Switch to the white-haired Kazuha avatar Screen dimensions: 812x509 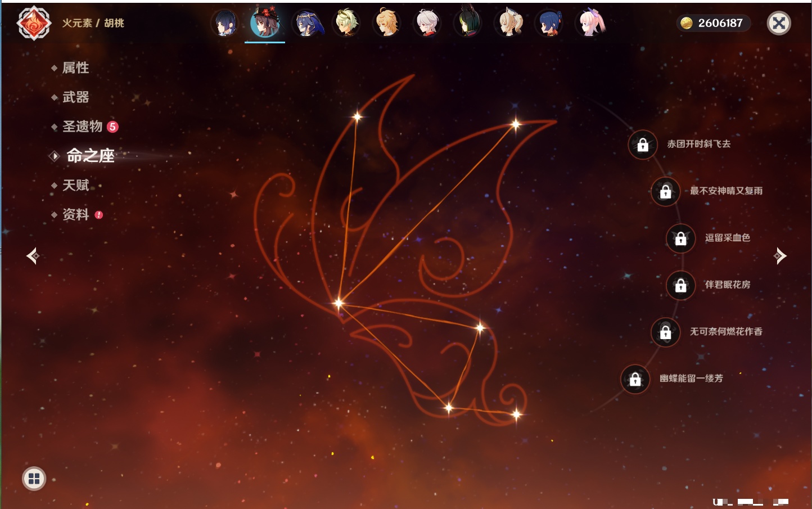click(x=427, y=23)
